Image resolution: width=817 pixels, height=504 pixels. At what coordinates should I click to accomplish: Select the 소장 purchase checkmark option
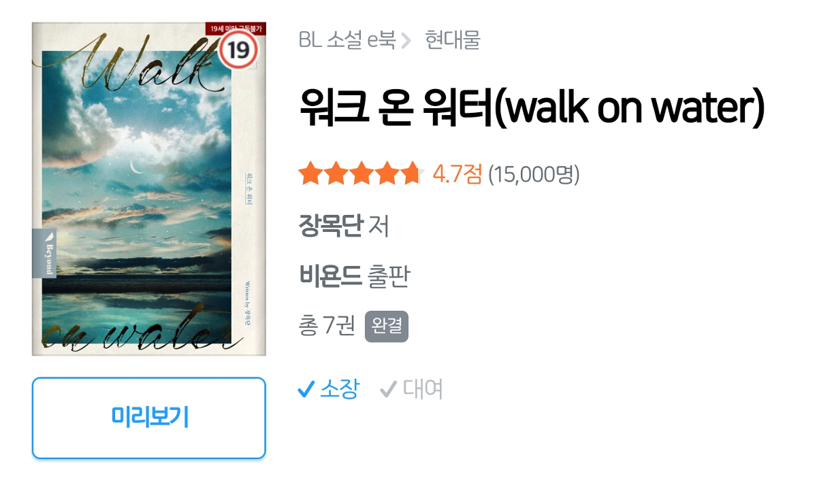328,390
